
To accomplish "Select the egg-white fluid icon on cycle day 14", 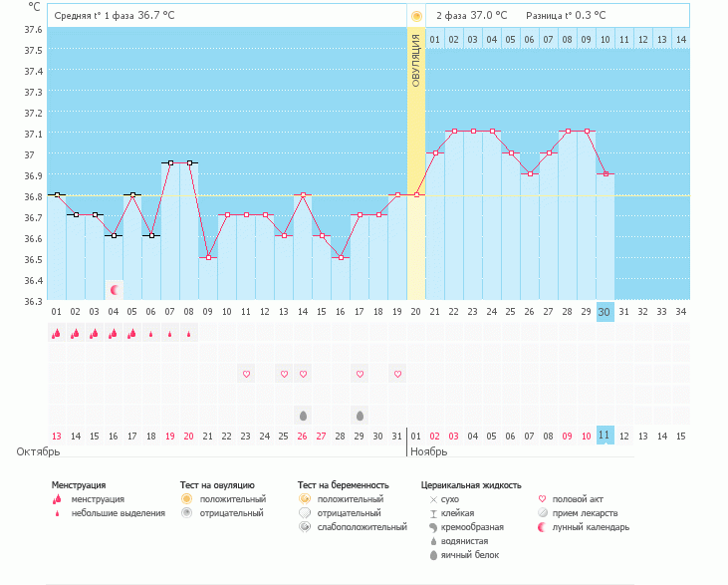I will pyautogui.click(x=302, y=414).
